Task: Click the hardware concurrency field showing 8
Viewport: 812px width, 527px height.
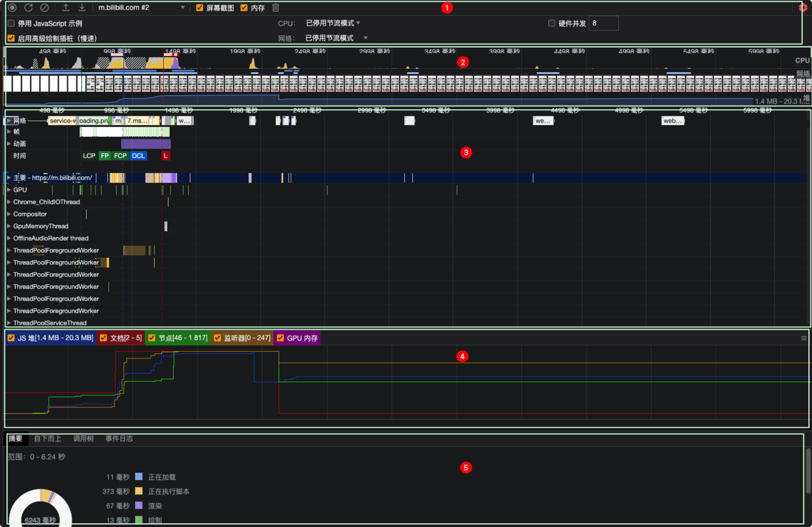Action: click(603, 23)
